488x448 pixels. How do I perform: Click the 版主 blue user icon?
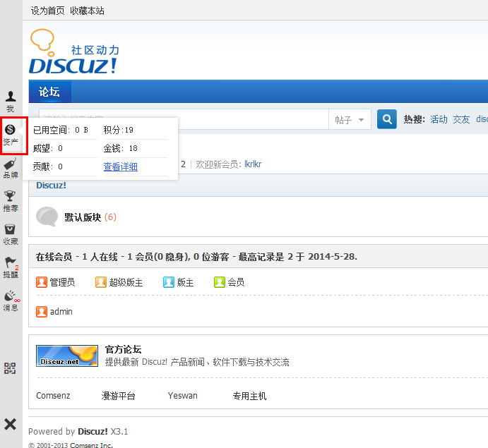pyautogui.click(x=169, y=282)
